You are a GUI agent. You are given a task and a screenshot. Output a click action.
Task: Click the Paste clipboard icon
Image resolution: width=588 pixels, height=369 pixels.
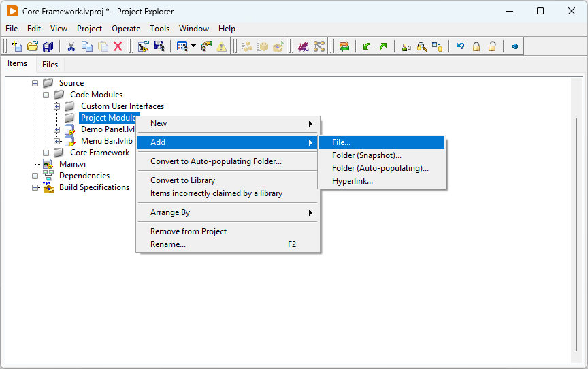[x=103, y=46]
